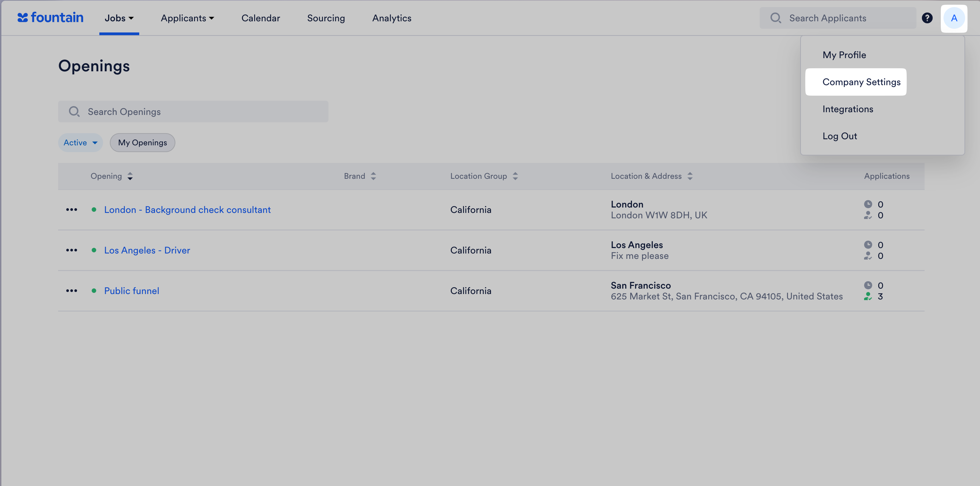Click the Search Openings field
The image size is (980, 486).
point(193,112)
